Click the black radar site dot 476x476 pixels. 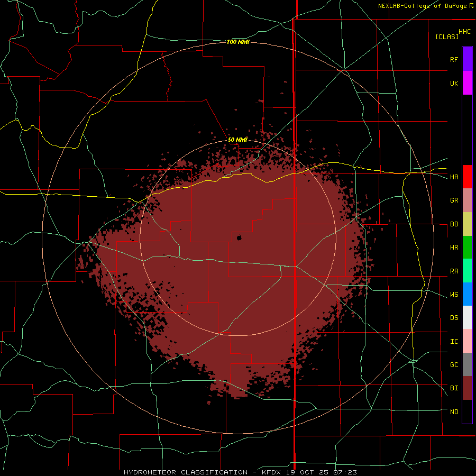(x=239, y=237)
